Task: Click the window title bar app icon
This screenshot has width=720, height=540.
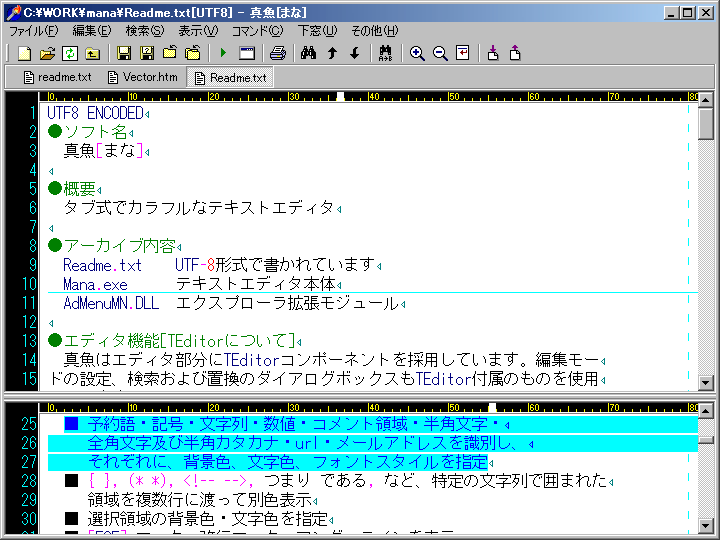Action: click(x=13, y=12)
